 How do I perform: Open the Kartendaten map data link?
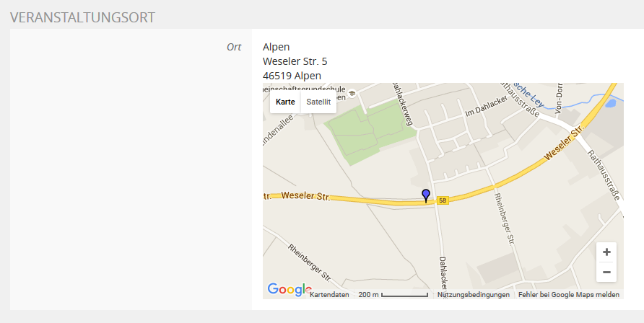pyautogui.click(x=329, y=295)
